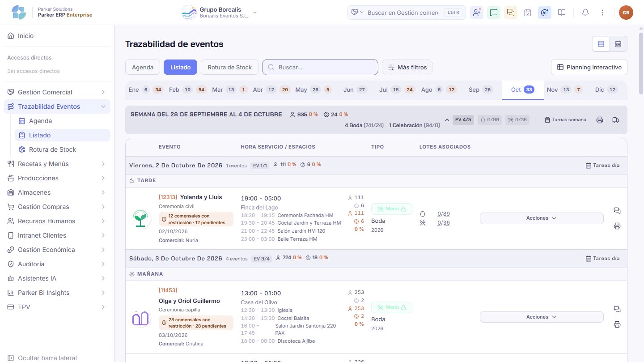The height and width of the screenshot is (362, 644).
Task: Print the Yolanda y Lluís event
Action: click(x=617, y=226)
